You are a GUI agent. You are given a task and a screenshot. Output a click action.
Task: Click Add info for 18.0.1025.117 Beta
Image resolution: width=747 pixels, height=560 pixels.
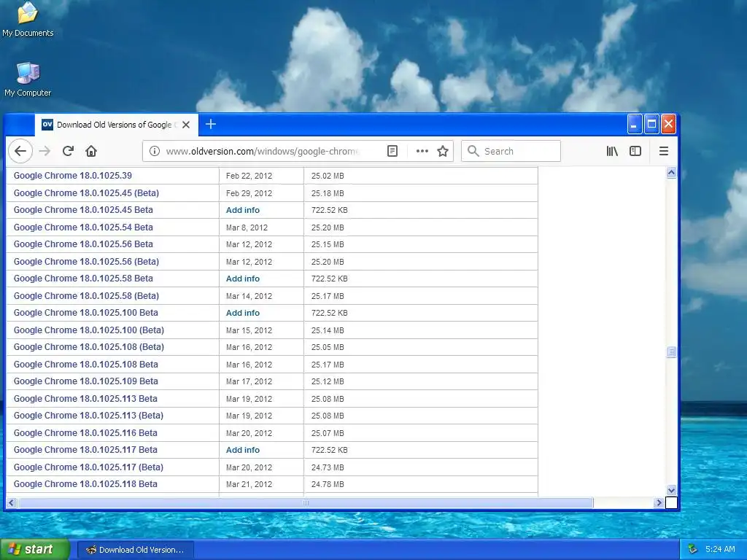[x=243, y=450]
